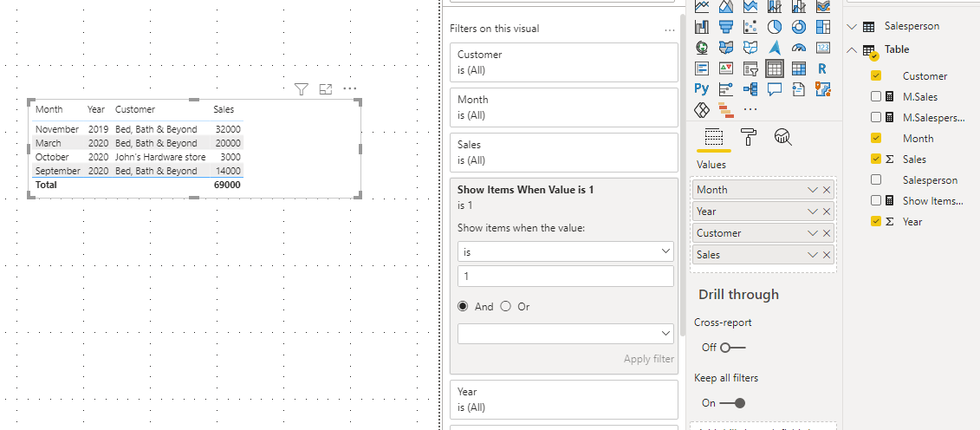Viewport: 980px width, 430px height.
Task: Open Year field chevron in Values well
Action: [813, 212]
